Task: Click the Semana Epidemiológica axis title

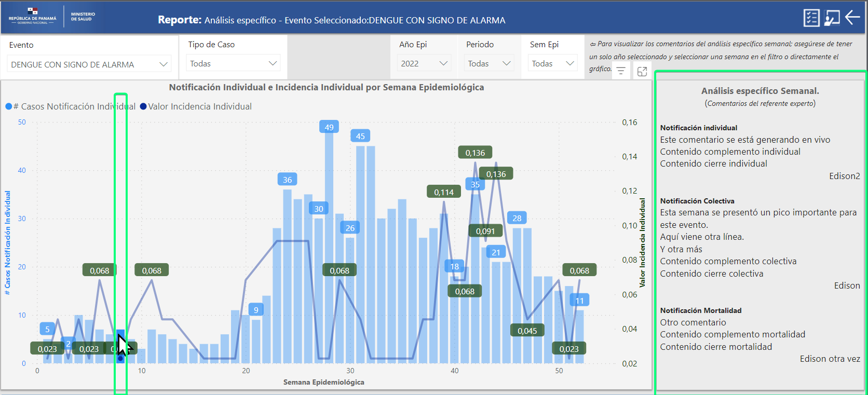Action: coord(324,382)
